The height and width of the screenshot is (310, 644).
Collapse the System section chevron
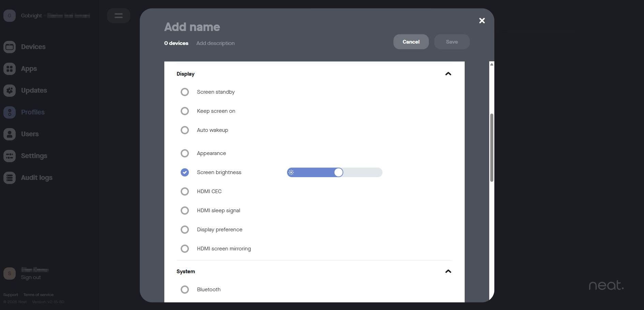448,272
